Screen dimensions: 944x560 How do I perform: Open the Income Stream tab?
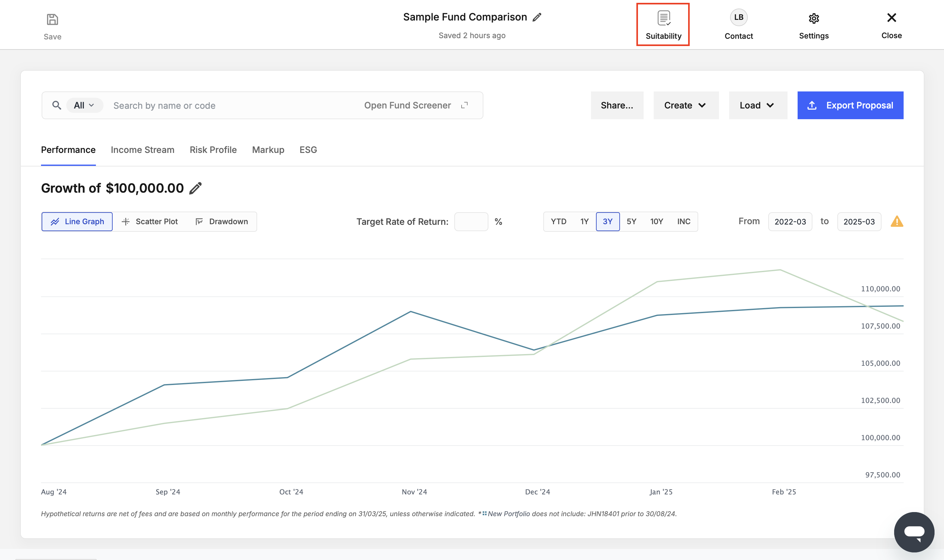[x=142, y=150]
